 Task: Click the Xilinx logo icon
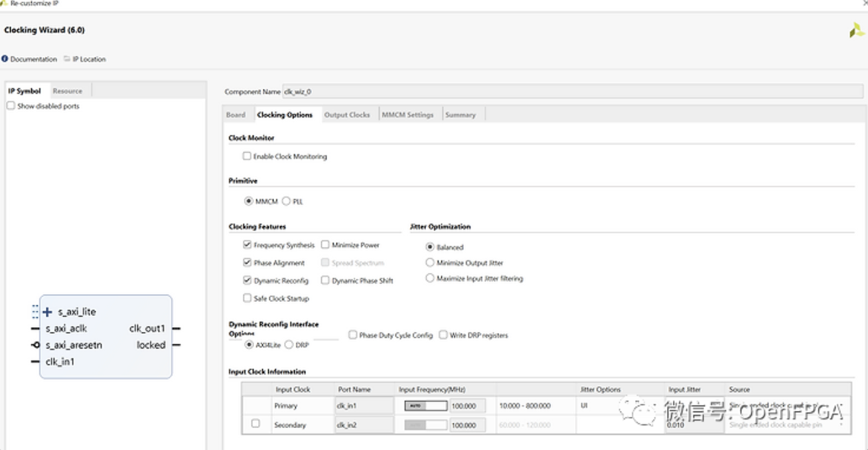[856, 31]
